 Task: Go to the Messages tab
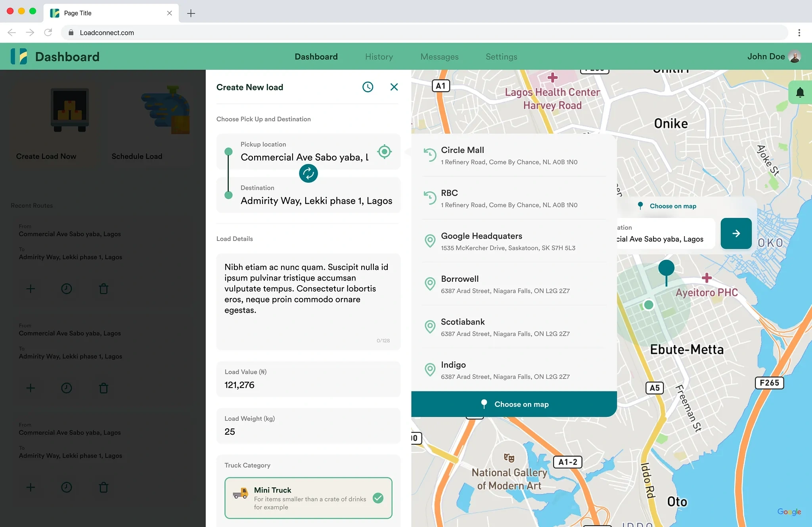click(x=439, y=57)
